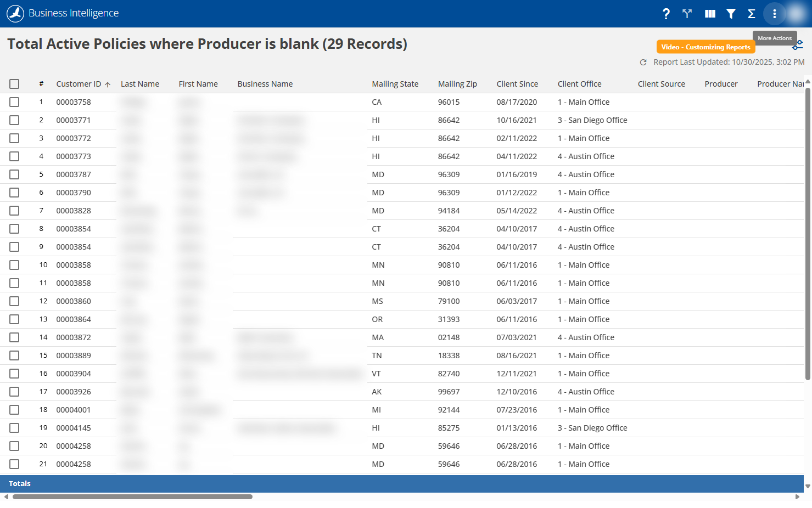Click '3 - San Diego Office' in row 2

coord(592,120)
